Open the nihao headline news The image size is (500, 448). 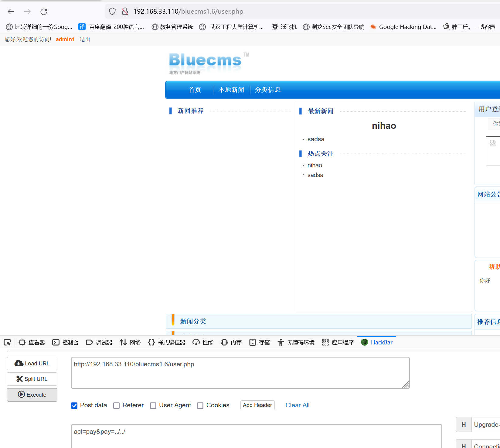(x=384, y=126)
